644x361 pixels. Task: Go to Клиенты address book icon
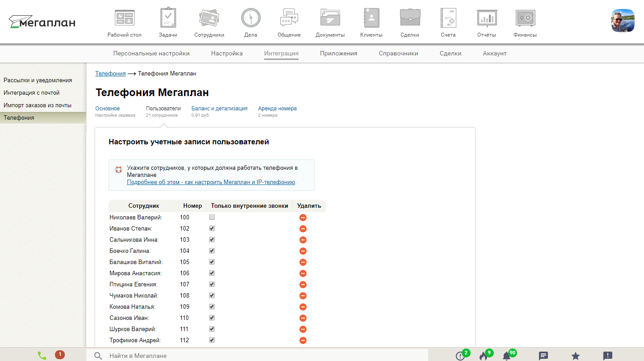coord(371,23)
